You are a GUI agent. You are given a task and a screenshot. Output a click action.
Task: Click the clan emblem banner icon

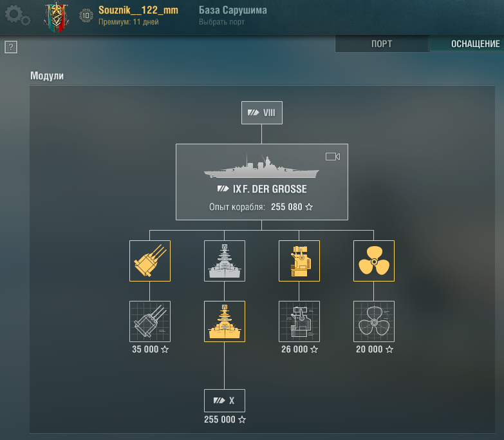[56, 17]
